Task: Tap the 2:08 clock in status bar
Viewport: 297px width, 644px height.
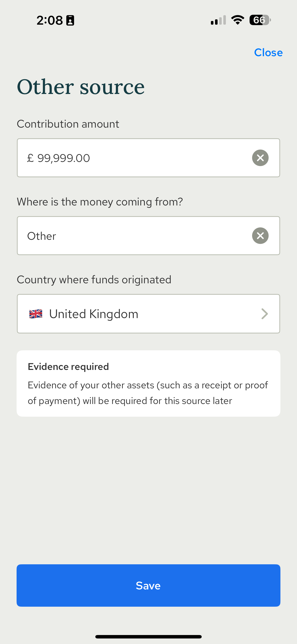Action: click(x=49, y=20)
